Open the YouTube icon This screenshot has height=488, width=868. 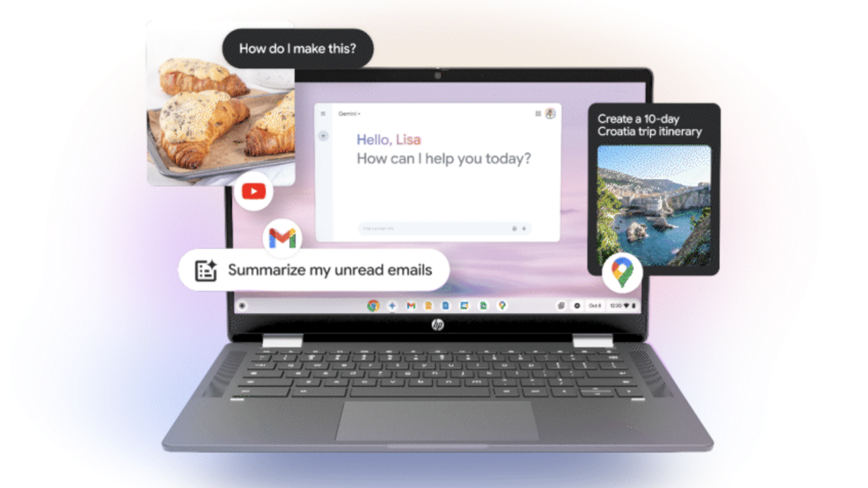[253, 191]
